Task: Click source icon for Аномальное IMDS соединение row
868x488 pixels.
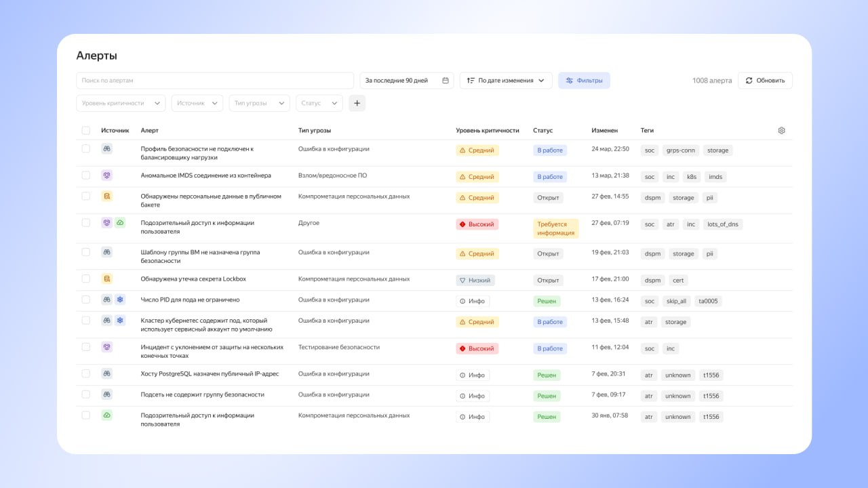Action: [x=106, y=175]
